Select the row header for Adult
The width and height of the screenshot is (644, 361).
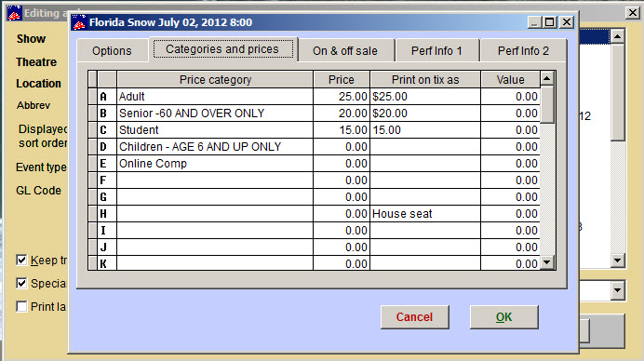(x=93, y=97)
